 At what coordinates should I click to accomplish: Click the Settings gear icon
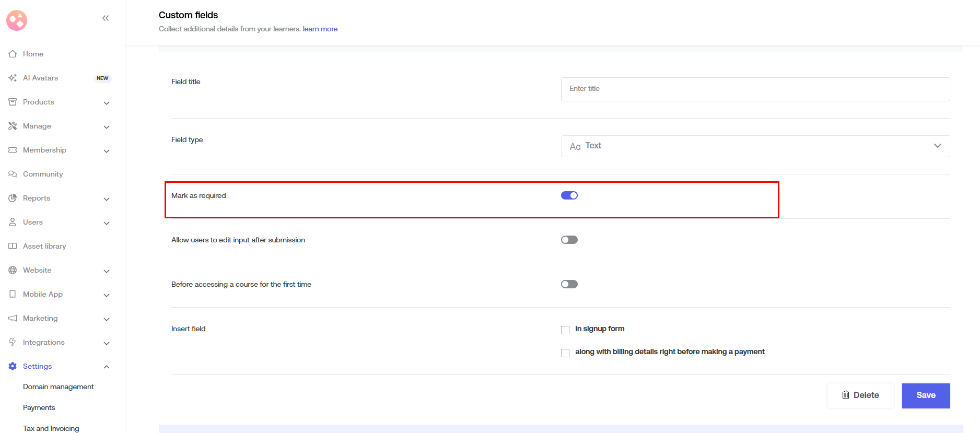pos(13,366)
